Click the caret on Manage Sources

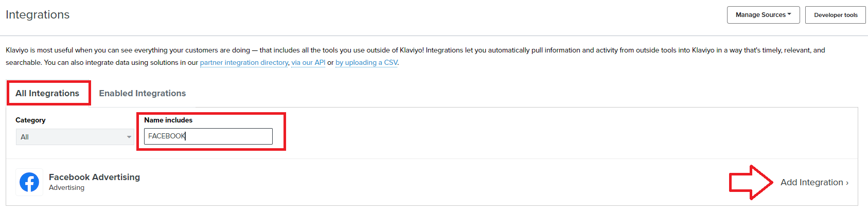[789, 14]
